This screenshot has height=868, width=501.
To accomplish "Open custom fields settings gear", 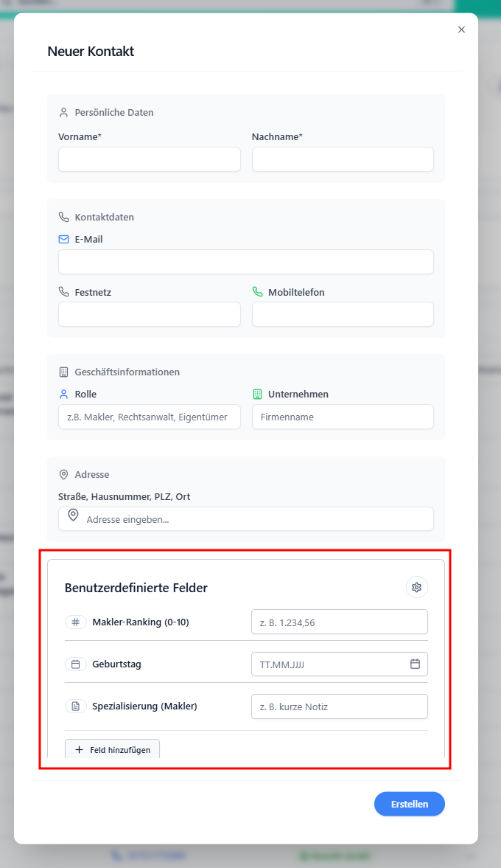I will click(x=416, y=587).
